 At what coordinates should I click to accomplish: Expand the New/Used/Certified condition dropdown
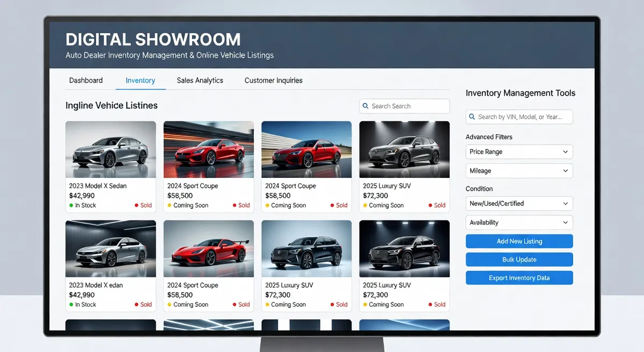coord(519,204)
